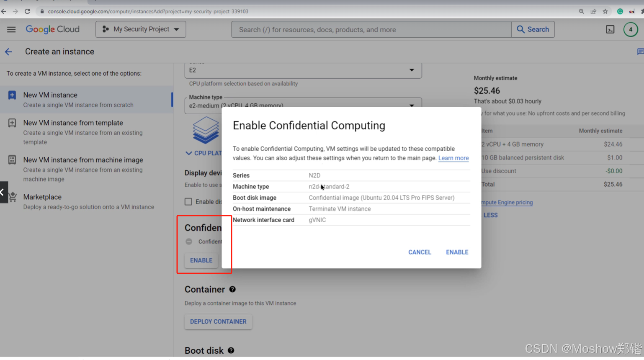Open the My Security Project picker
The width and height of the screenshot is (644, 360).
coord(140,29)
